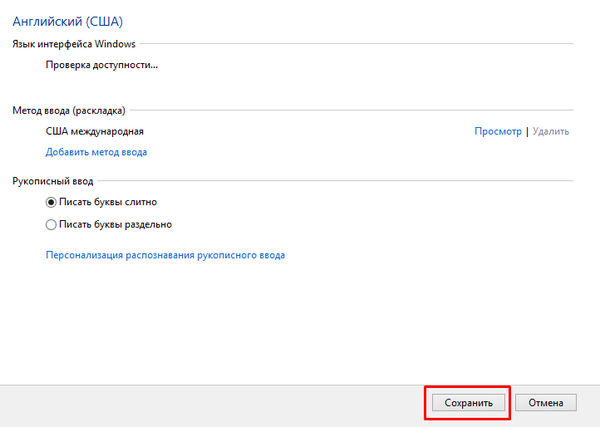Click the divider line beside Метод ввода (раскладка)
The height and width of the screenshot is (427, 600).
(352, 110)
